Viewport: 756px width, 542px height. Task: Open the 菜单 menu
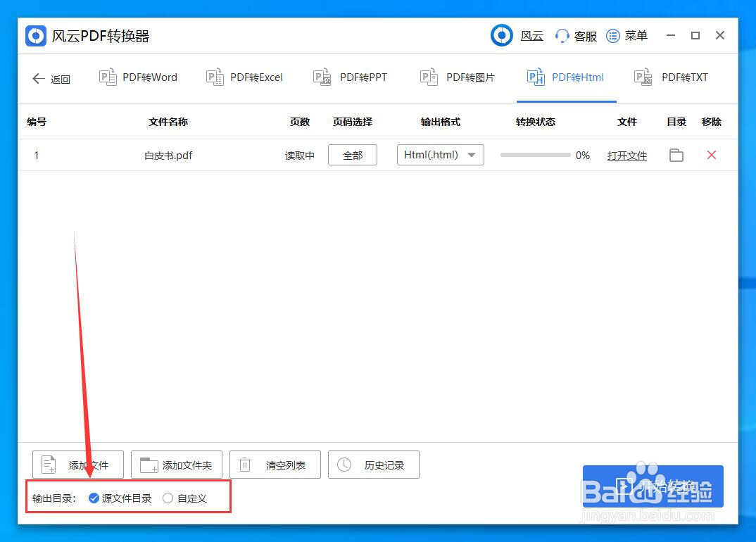point(627,35)
